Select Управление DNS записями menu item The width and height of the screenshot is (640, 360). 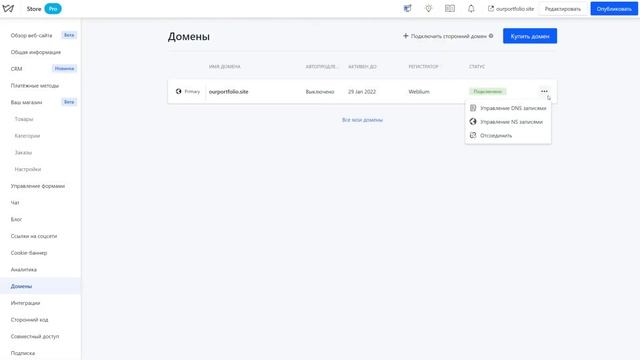(508, 108)
